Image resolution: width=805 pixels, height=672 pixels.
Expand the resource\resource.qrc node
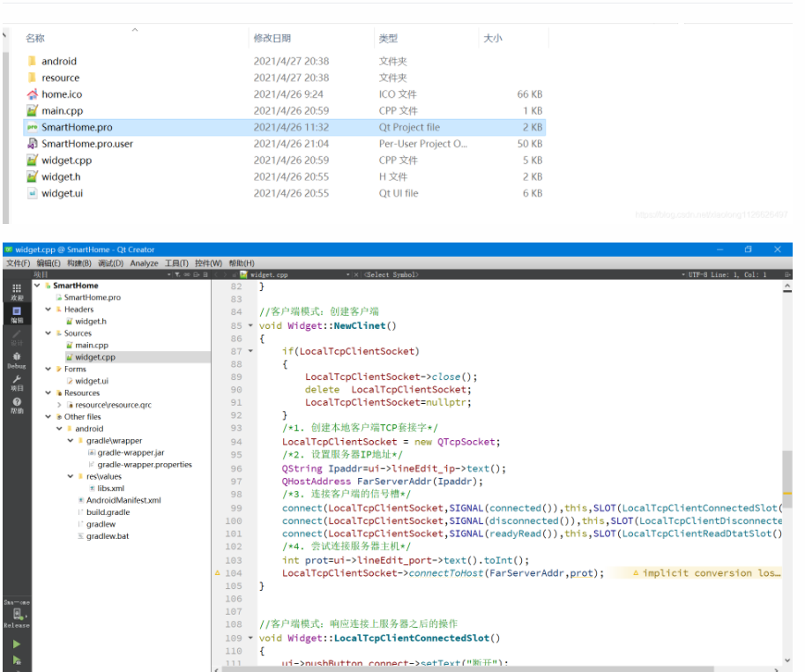(x=59, y=405)
